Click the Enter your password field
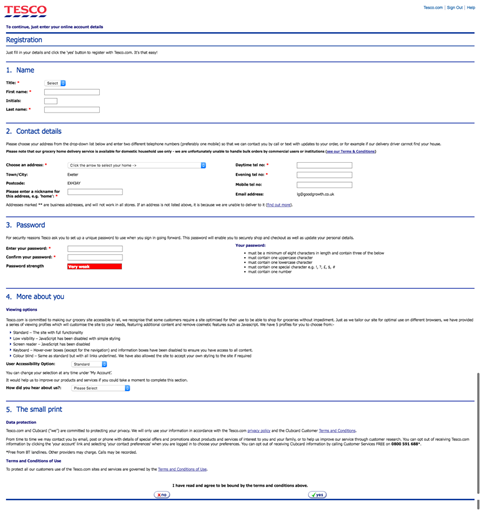 tap(95, 249)
